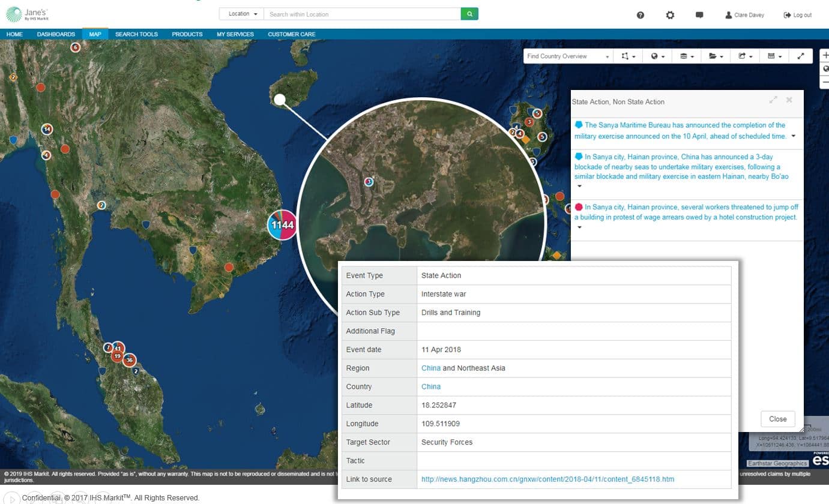The width and height of the screenshot is (829, 504).
Task: Open the help question mark icon
Action: [x=640, y=15]
